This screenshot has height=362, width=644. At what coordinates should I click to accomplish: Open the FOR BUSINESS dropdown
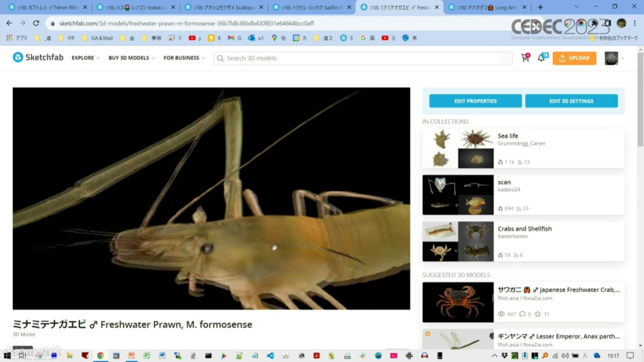(184, 58)
